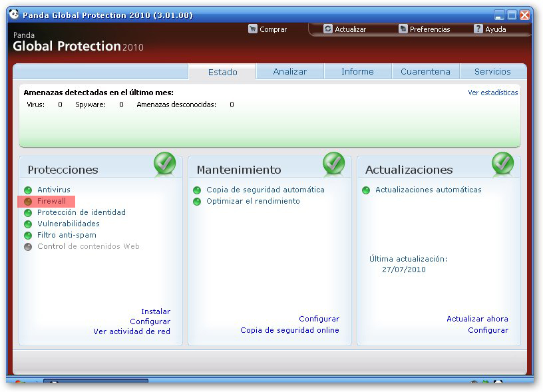Viewport: 543px width, 392px height.
Task: Click the green check mark on Protecciones
Action: pos(165,163)
